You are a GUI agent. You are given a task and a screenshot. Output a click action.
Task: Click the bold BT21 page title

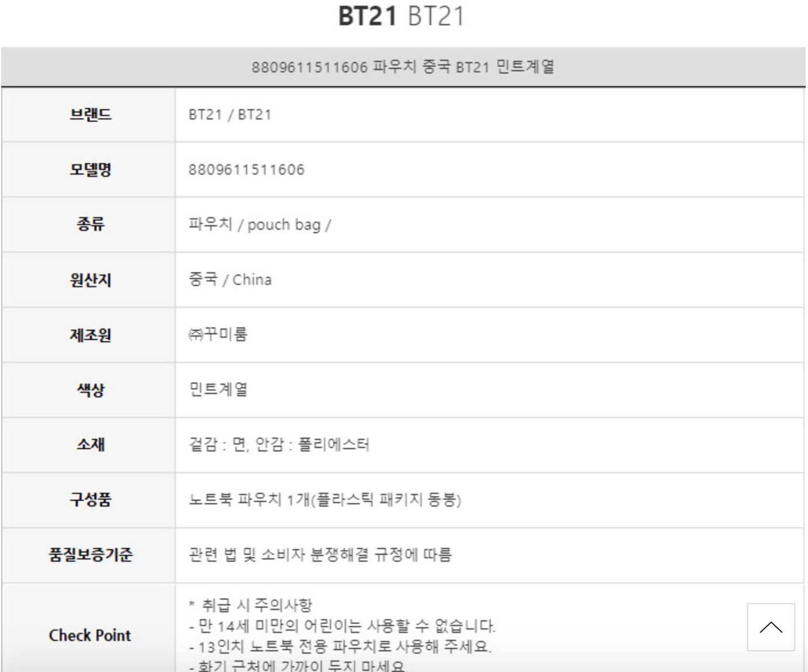coord(367,16)
